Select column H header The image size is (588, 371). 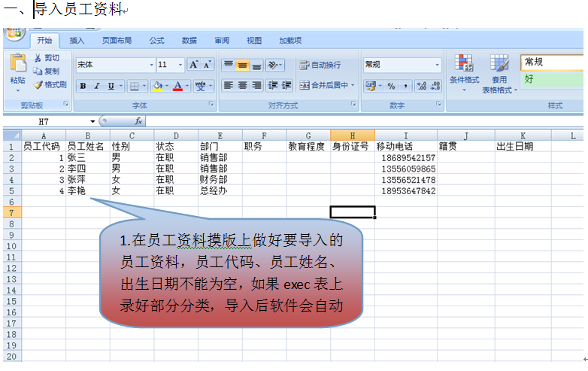click(353, 135)
